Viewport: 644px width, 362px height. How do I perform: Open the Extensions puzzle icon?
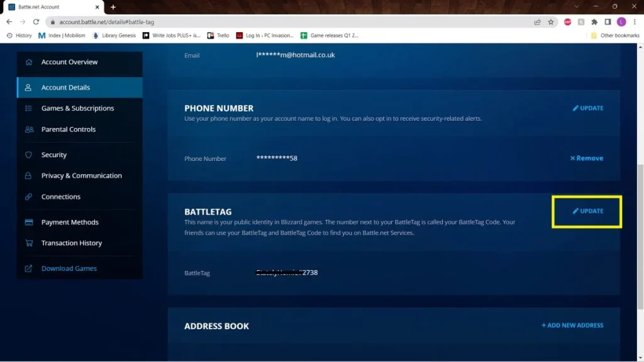594,22
